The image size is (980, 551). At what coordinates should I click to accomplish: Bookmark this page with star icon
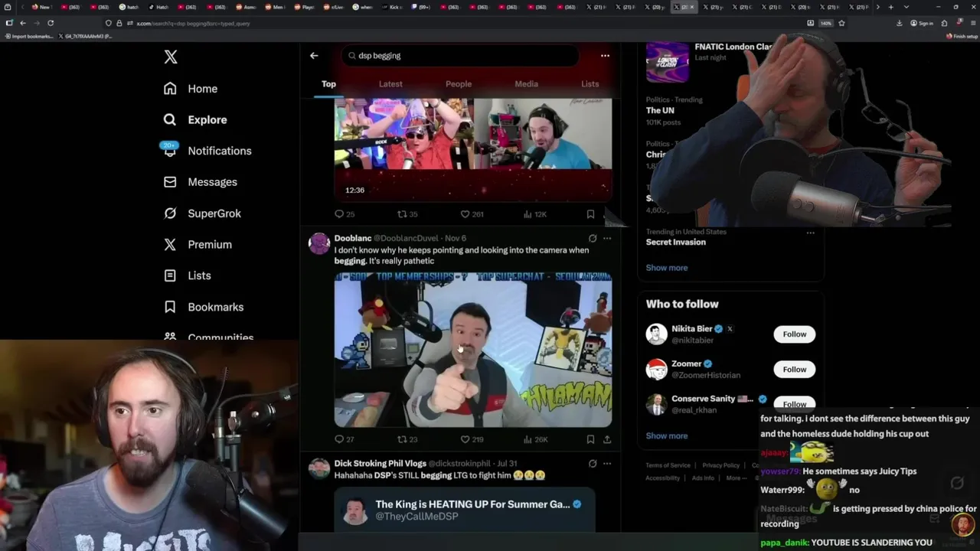pyautogui.click(x=841, y=23)
